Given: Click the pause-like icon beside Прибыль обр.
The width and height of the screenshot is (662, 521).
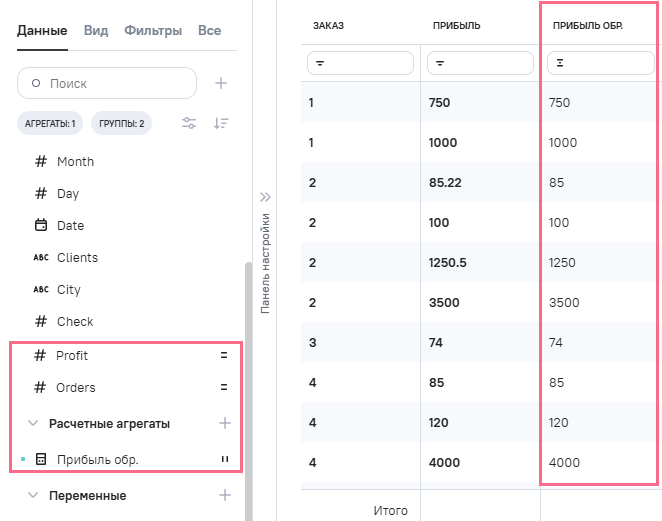Looking at the screenshot, I should coord(224,460).
